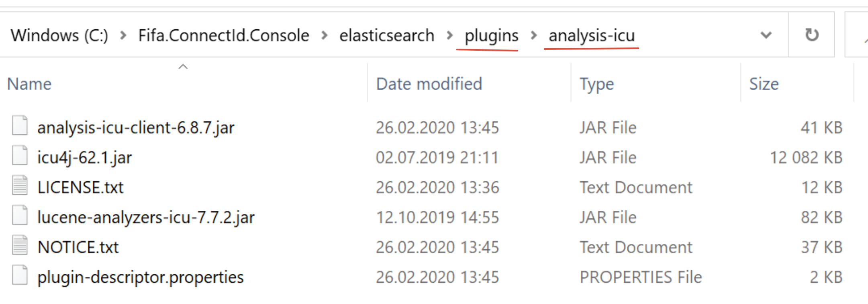Screen dimensions: 868x304
Task: Open the address bar history dropdown
Action: click(766, 35)
